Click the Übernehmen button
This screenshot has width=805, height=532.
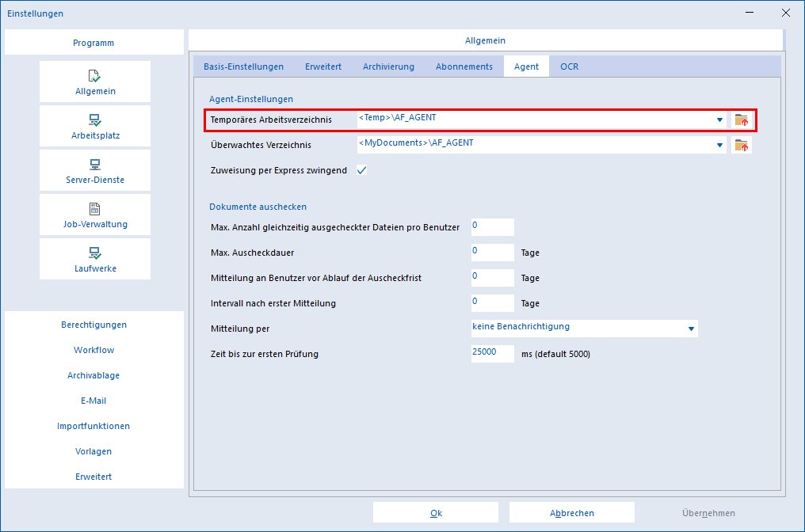(x=708, y=512)
